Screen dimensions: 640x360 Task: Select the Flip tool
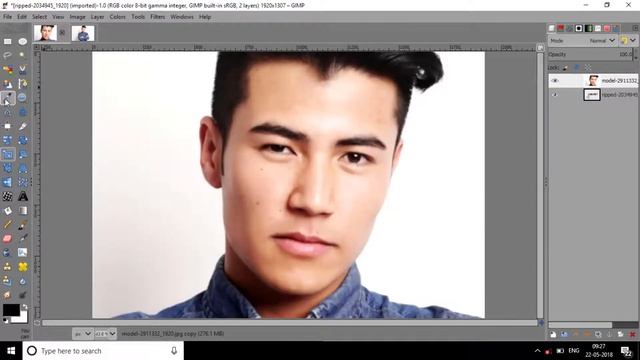pos(7,182)
